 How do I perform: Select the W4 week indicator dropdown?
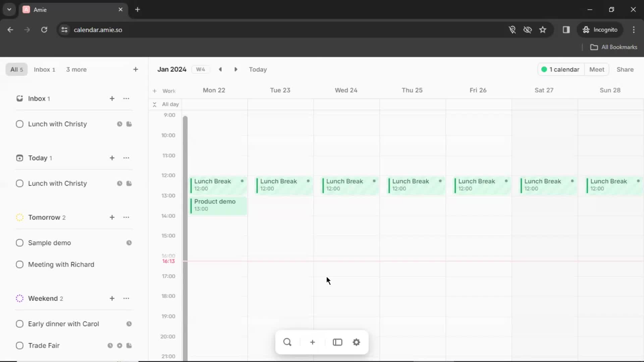[201, 69]
